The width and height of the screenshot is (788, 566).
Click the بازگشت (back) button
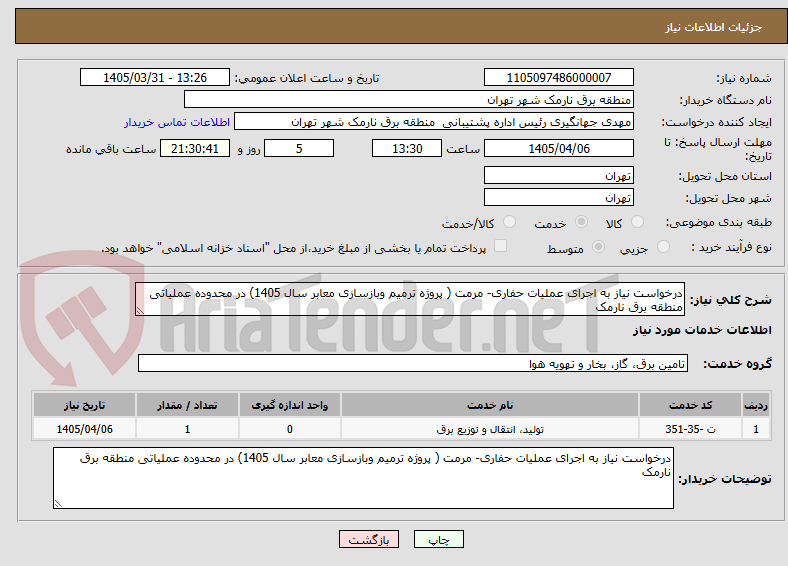369,539
